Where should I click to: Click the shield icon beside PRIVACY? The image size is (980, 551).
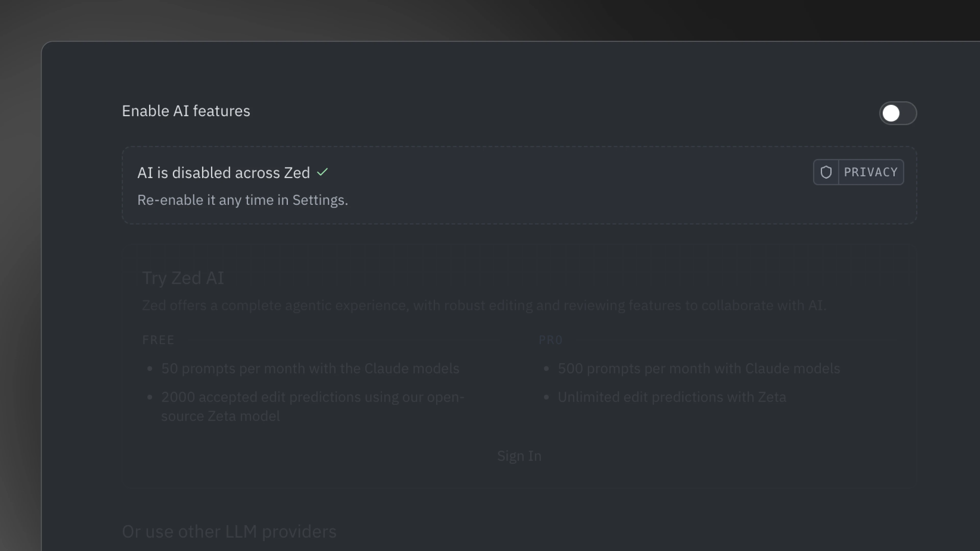point(826,172)
